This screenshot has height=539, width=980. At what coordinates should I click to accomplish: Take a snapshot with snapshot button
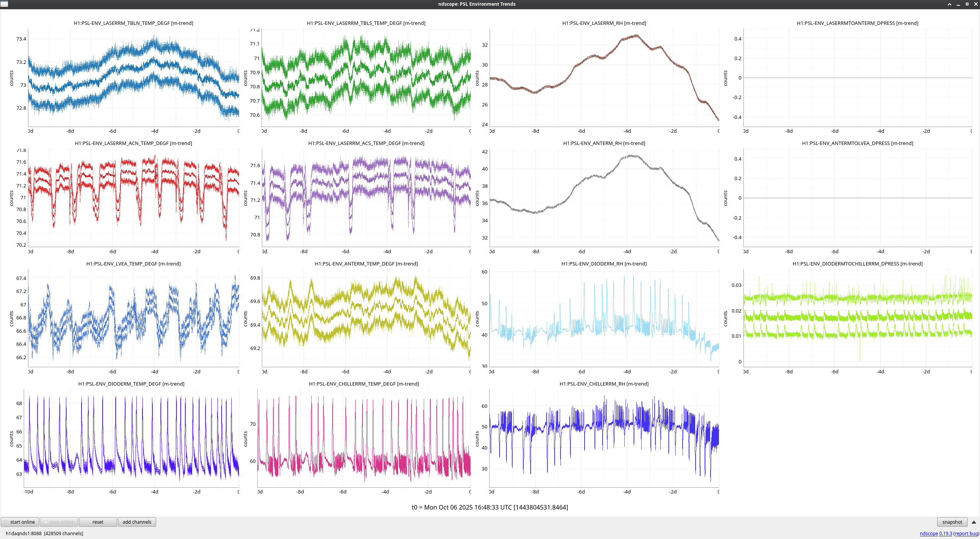(952, 522)
